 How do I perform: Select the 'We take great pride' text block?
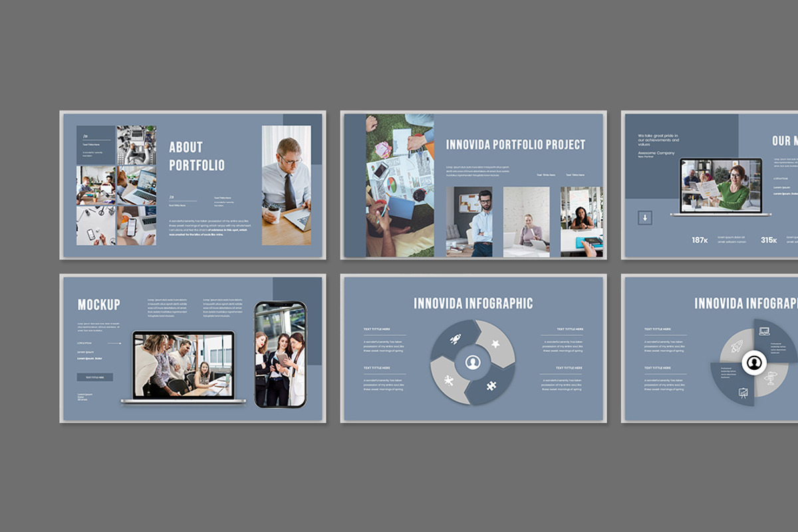point(659,140)
